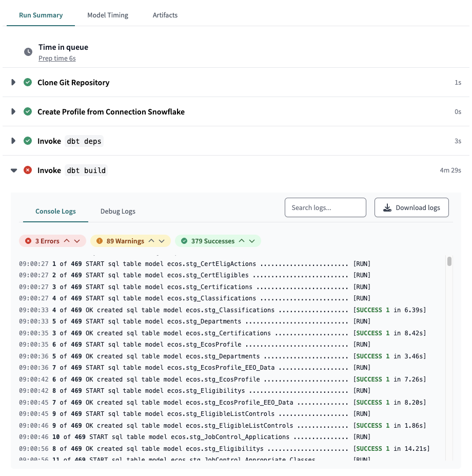Click red error icon for dbt build step
The image size is (472, 476).
(x=28, y=170)
